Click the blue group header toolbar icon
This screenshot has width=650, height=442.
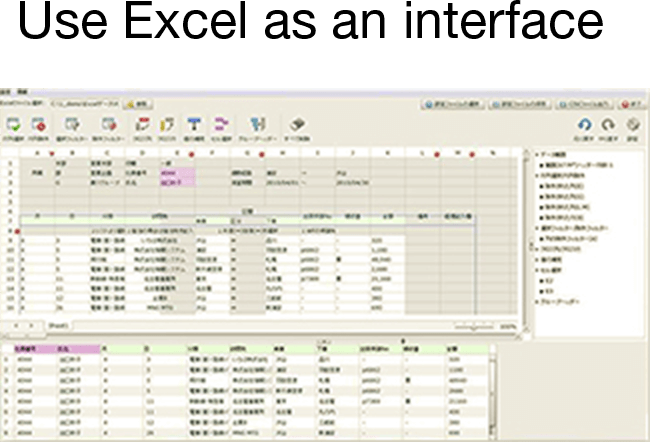[x=257, y=124]
